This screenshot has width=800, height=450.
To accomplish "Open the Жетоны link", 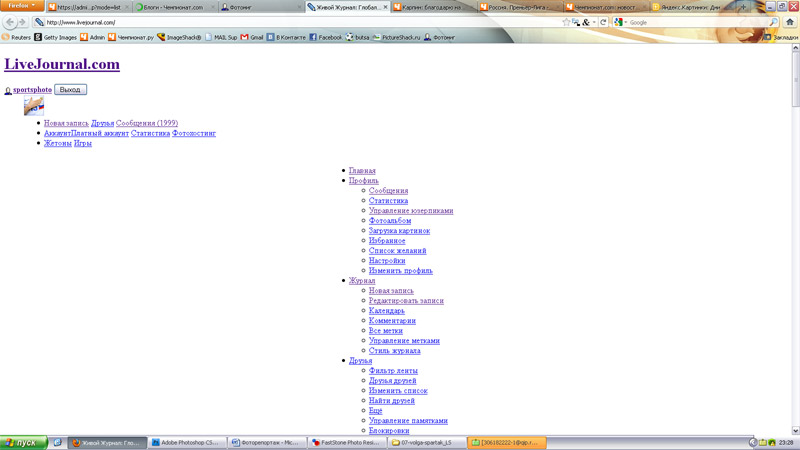I will [x=58, y=143].
